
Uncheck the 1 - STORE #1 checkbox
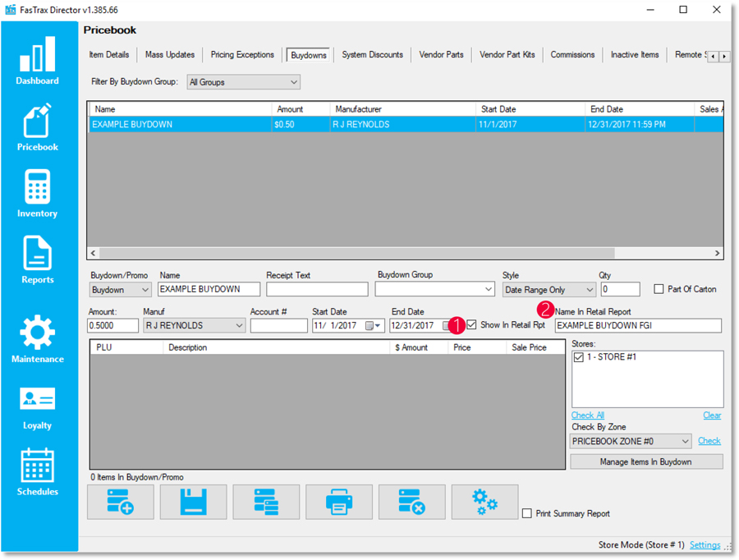pyautogui.click(x=579, y=357)
